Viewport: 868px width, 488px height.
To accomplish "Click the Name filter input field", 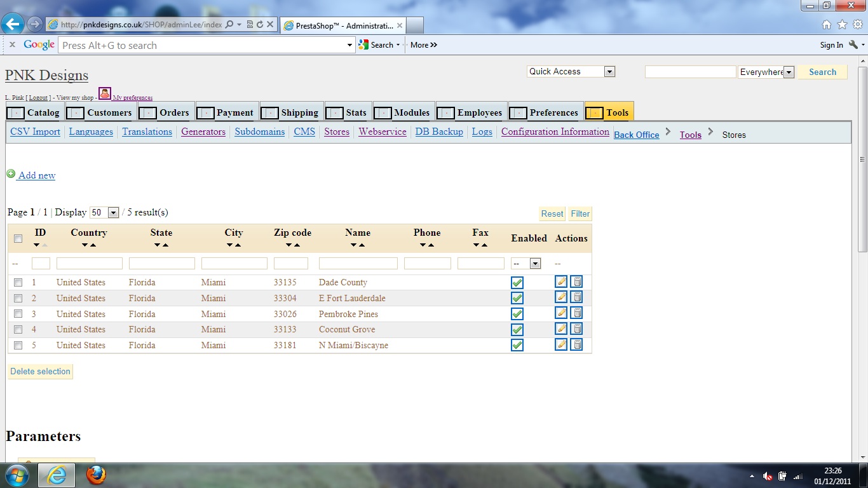I will pos(358,263).
